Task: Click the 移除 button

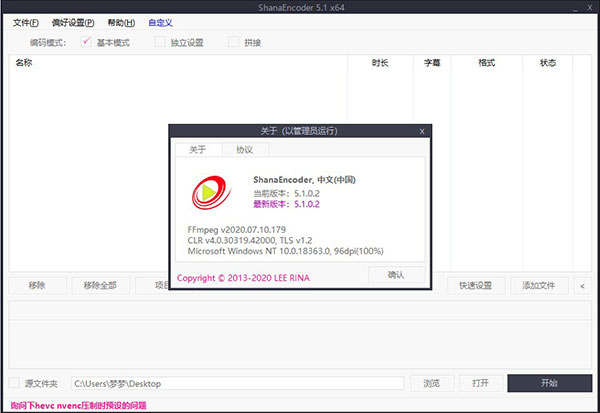Action: [38, 286]
